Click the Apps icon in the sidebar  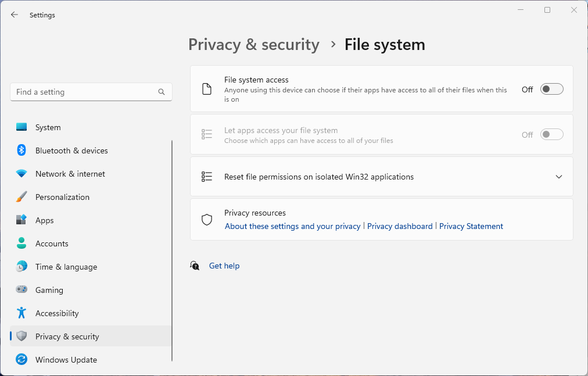point(21,220)
